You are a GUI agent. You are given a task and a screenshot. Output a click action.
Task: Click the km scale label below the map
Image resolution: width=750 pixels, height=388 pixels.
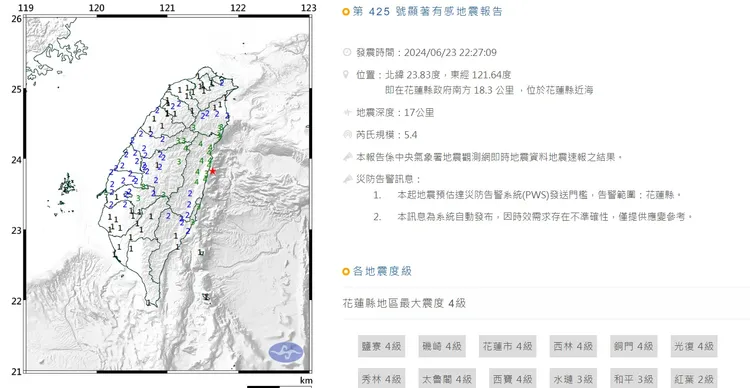[x=306, y=380]
